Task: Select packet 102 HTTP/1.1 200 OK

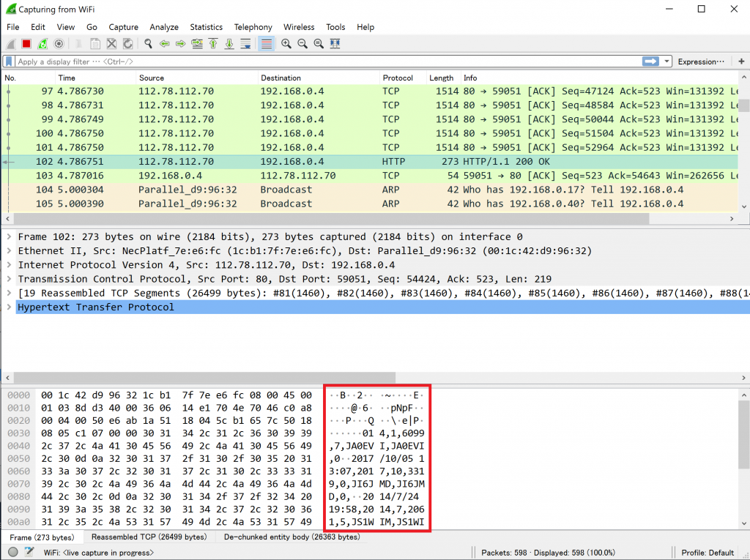Action: (371, 162)
